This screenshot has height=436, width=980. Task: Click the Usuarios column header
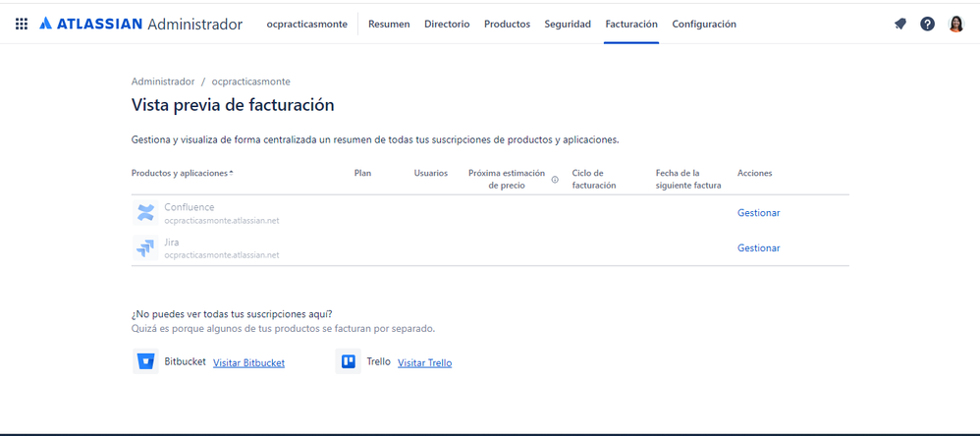click(x=431, y=173)
